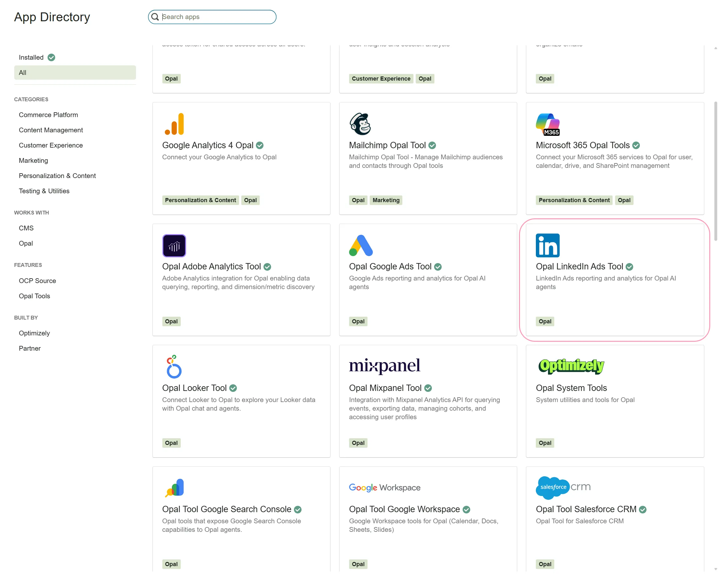
Task: Click the Opal tag on Adobe Analytics card
Action: (x=171, y=321)
